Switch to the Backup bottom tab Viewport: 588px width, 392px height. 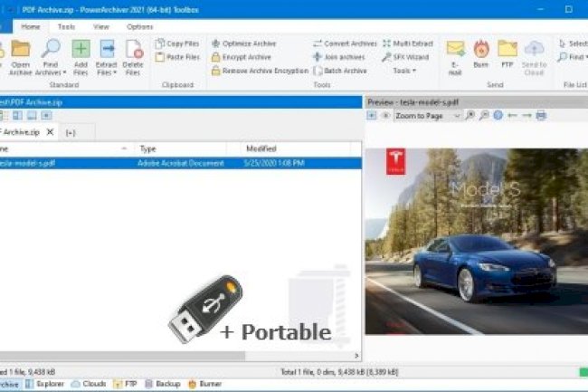[x=163, y=384]
